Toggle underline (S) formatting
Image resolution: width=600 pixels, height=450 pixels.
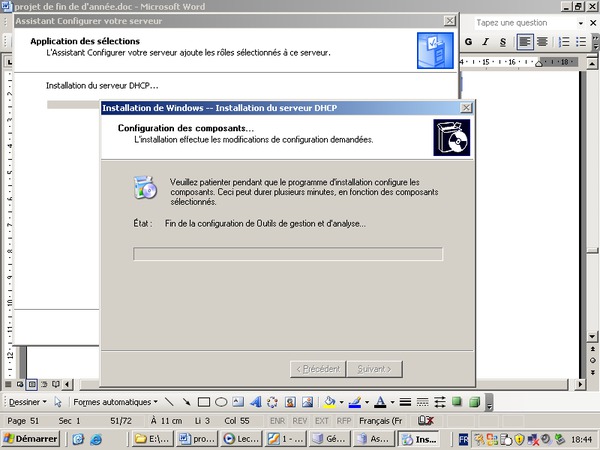coord(503,42)
